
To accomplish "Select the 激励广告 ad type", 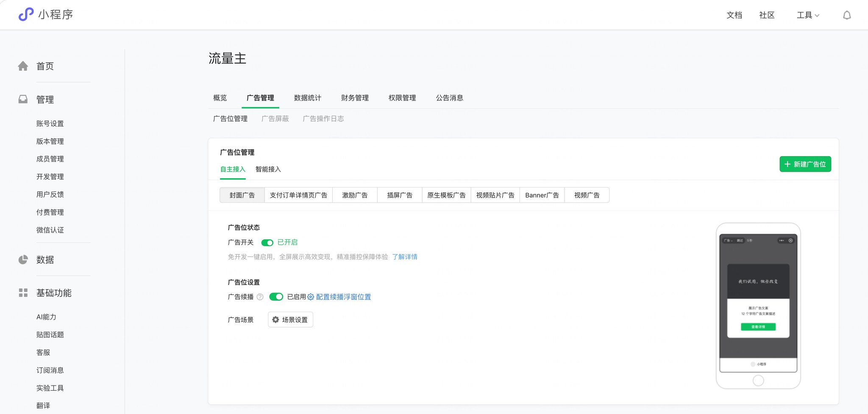I will 355,195.
